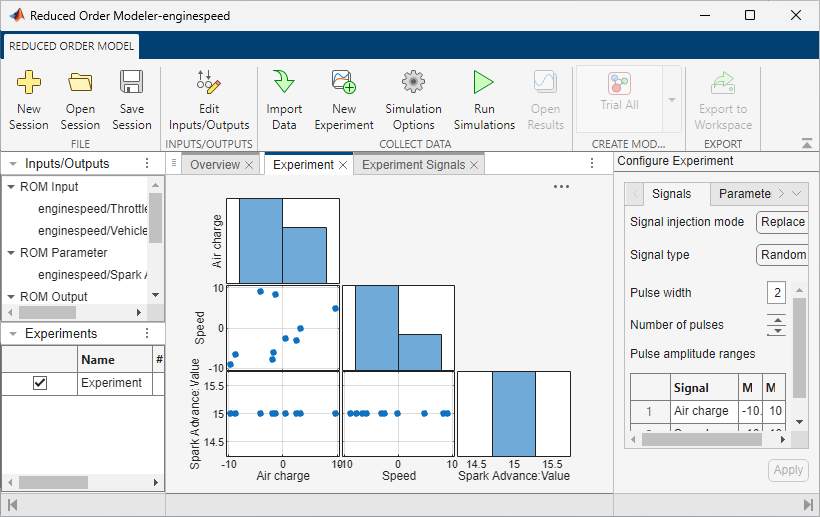Image resolution: width=820 pixels, height=517 pixels.
Task: Click the Import Data icon
Action: [x=284, y=82]
